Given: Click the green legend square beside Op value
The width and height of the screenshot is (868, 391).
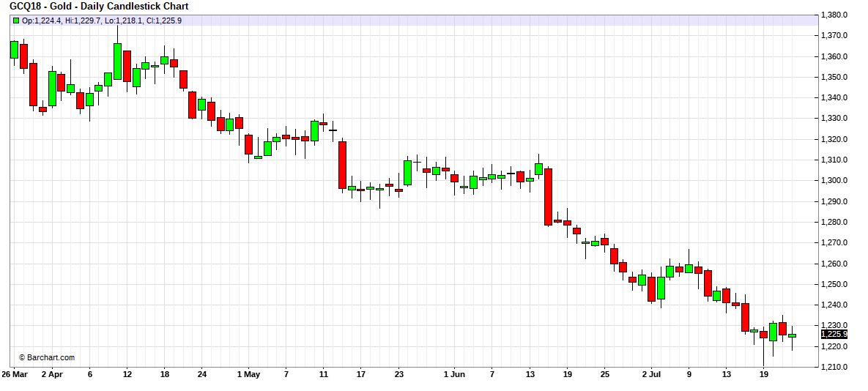Looking at the screenshot, I should pyautogui.click(x=16, y=21).
